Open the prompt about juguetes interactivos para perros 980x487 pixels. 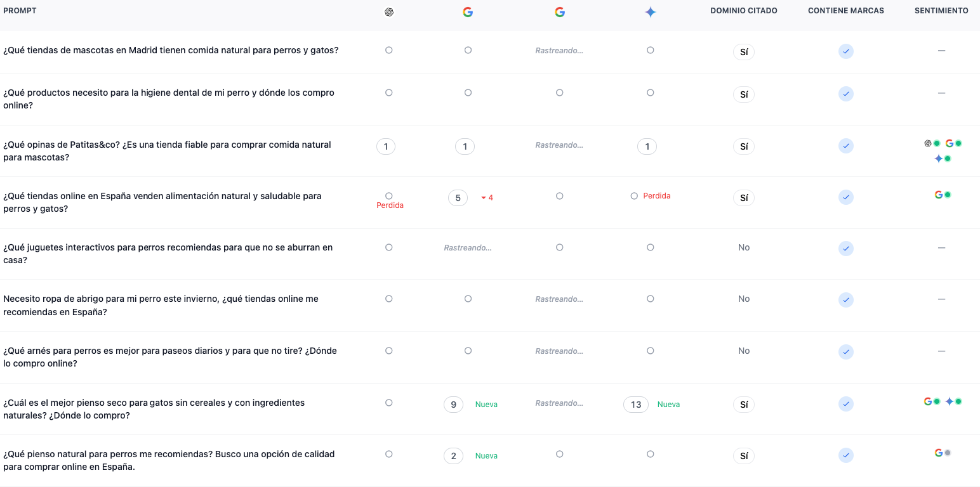(x=168, y=254)
